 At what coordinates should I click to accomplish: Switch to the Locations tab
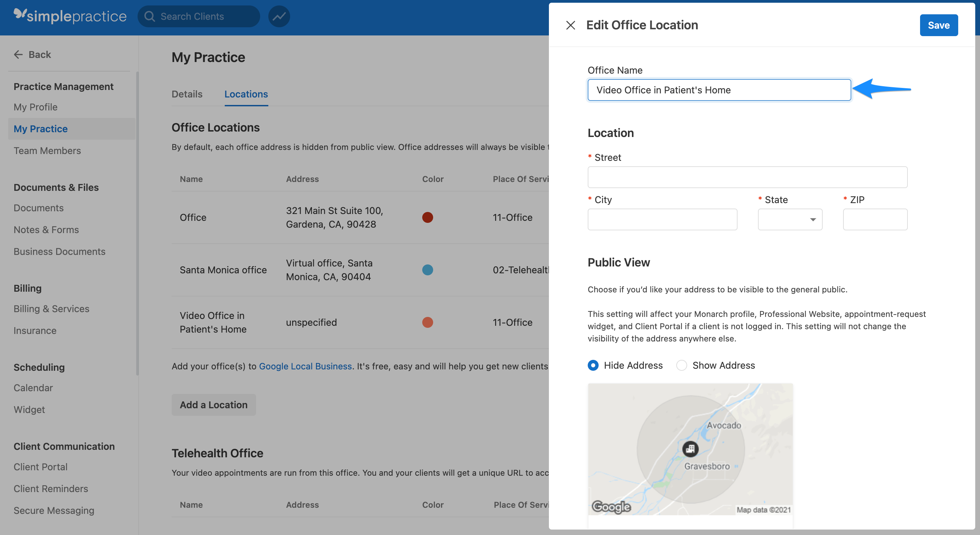click(246, 94)
